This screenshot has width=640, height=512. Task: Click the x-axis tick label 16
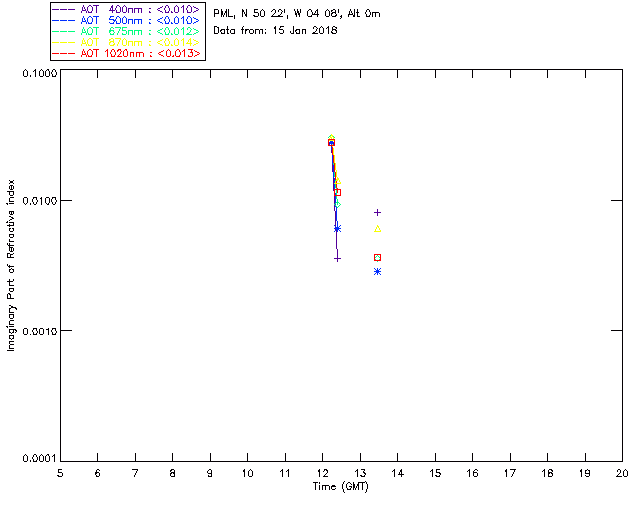[x=472, y=473]
